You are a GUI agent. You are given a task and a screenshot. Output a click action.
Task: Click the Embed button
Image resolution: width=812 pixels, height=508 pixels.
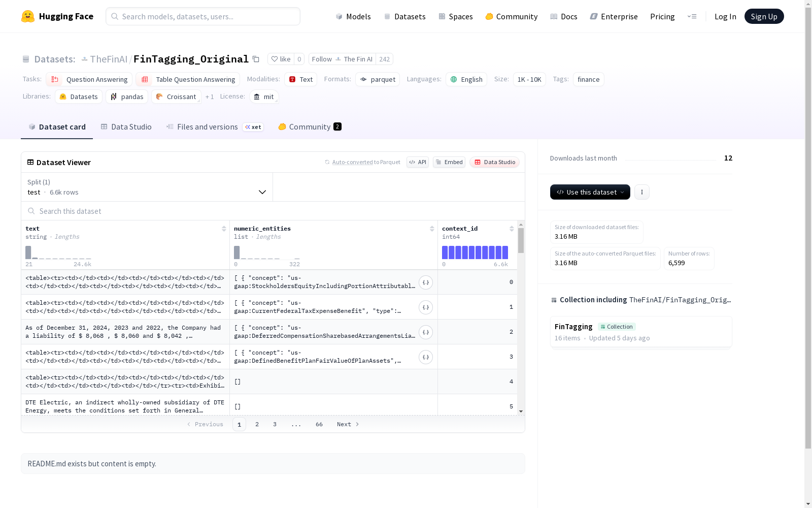pos(449,162)
